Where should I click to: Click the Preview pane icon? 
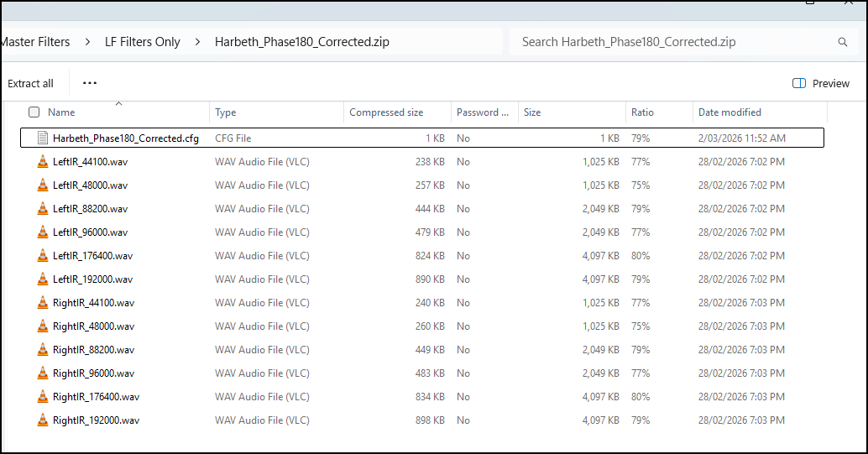coord(799,83)
